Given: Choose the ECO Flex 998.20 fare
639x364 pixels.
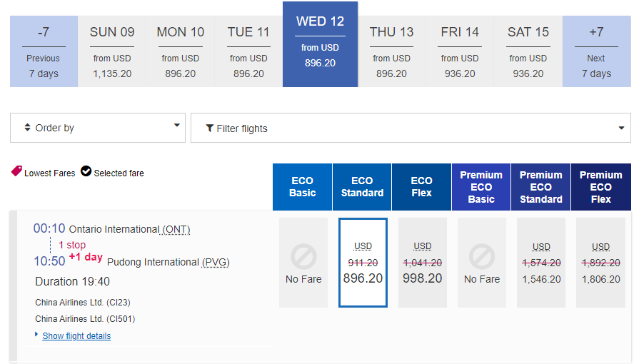Looking at the screenshot, I should tap(422, 263).
